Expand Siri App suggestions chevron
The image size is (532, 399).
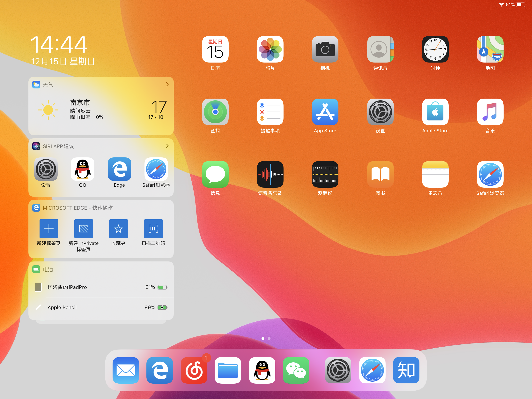click(x=167, y=146)
